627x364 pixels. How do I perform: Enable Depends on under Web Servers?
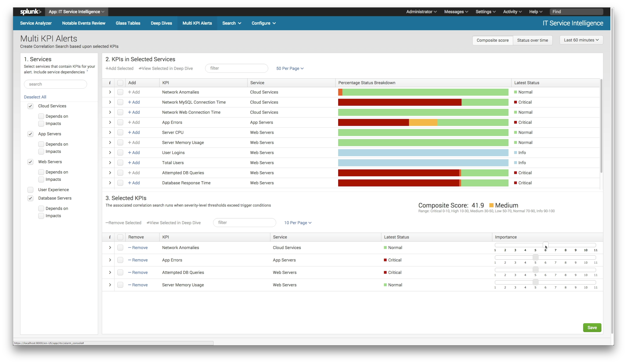click(x=41, y=172)
